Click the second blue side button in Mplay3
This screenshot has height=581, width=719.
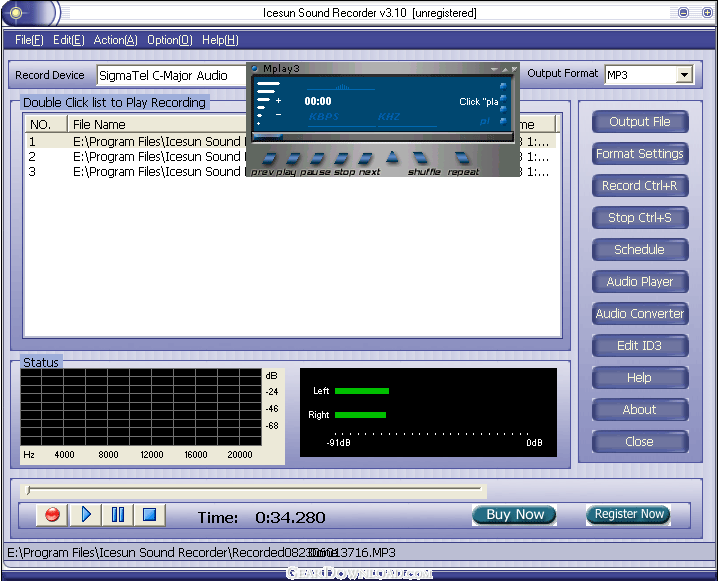503,98
